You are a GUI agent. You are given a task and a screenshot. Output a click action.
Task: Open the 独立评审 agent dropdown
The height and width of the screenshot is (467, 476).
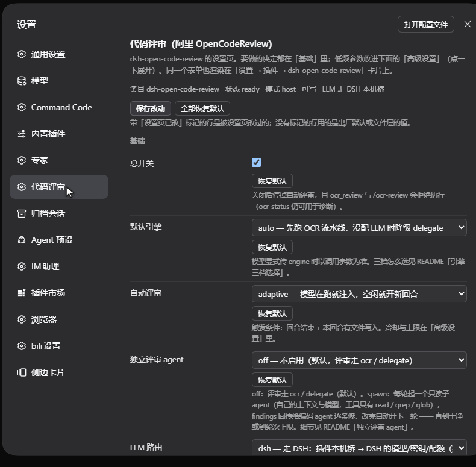click(359, 360)
